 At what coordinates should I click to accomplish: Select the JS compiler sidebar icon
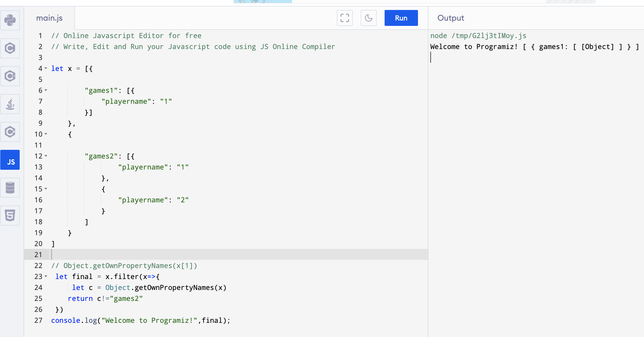10,160
